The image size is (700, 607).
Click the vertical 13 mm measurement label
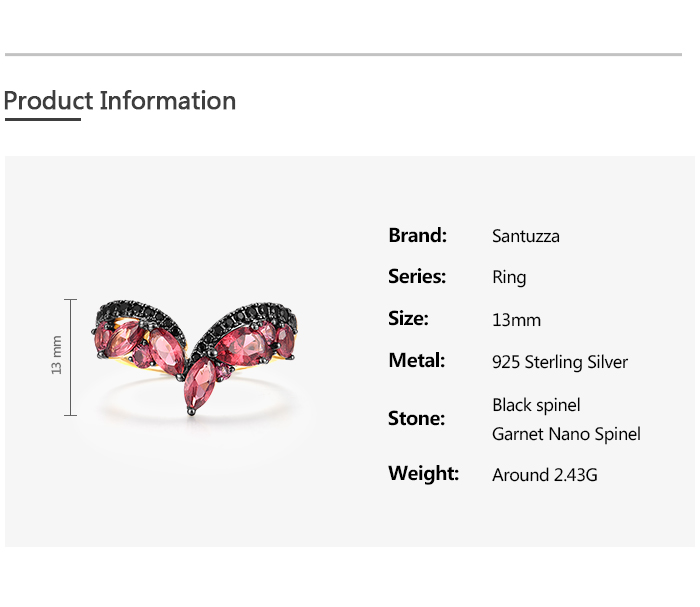[57, 356]
